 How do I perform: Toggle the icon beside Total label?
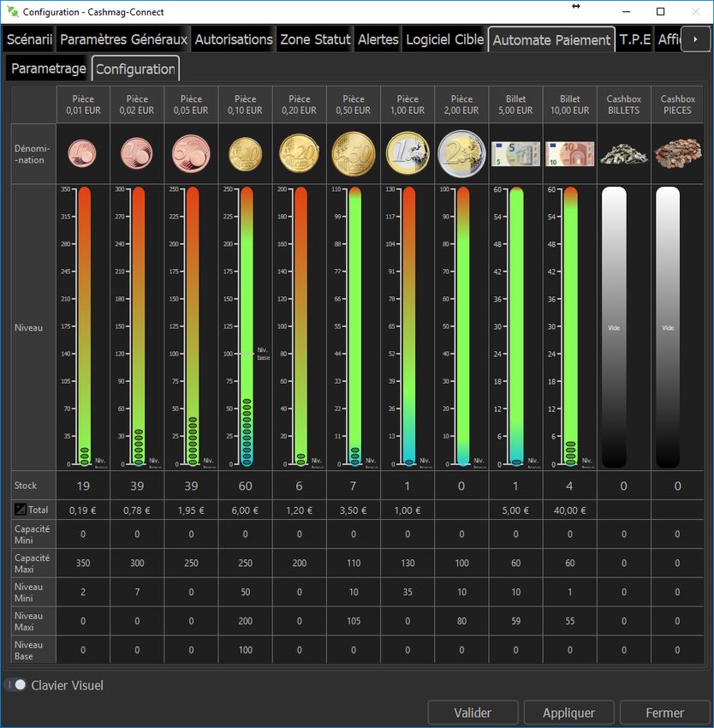click(x=21, y=510)
